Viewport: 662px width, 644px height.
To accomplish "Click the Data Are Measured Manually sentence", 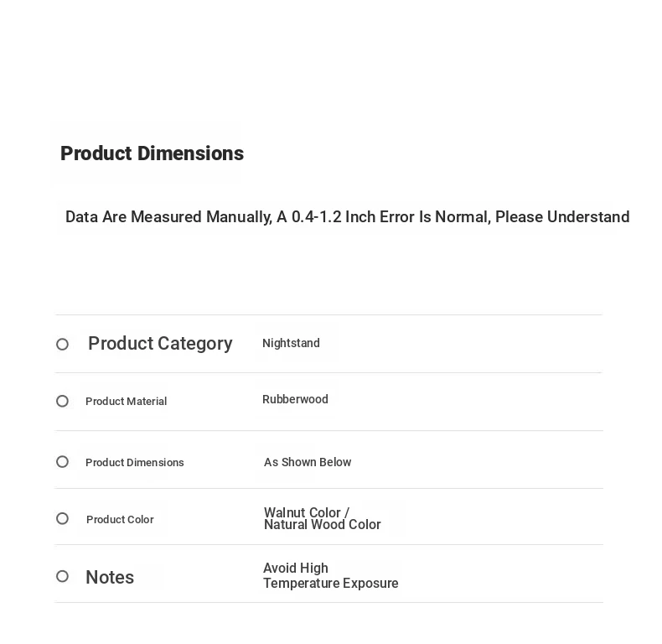I will coord(347,217).
